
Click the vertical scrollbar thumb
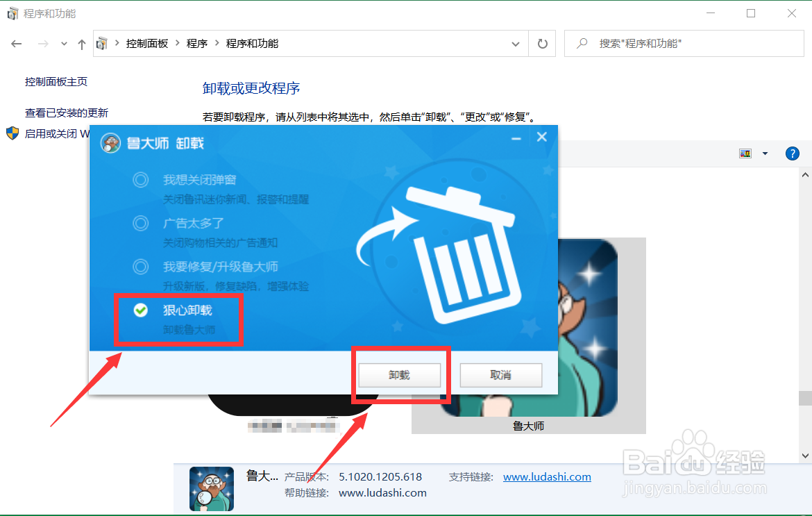point(805,397)
